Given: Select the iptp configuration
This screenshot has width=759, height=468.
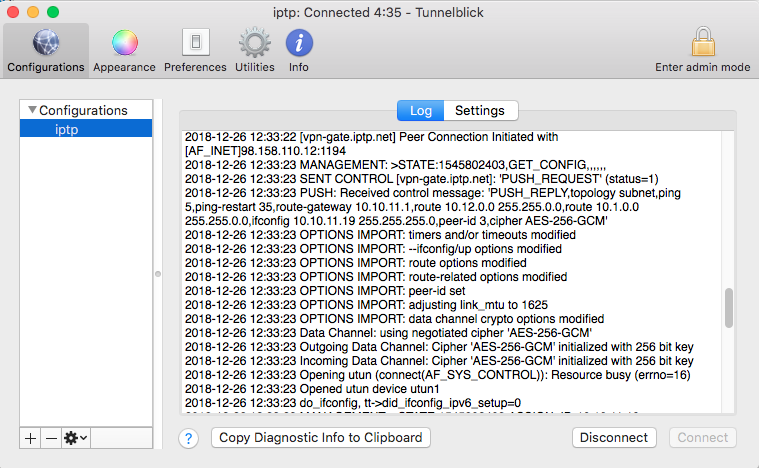Looking at the screenshot, I should [x=66, y=129].
